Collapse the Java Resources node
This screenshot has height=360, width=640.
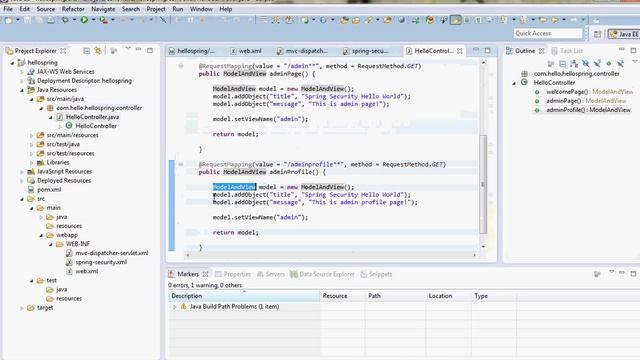tap(22, 90)
